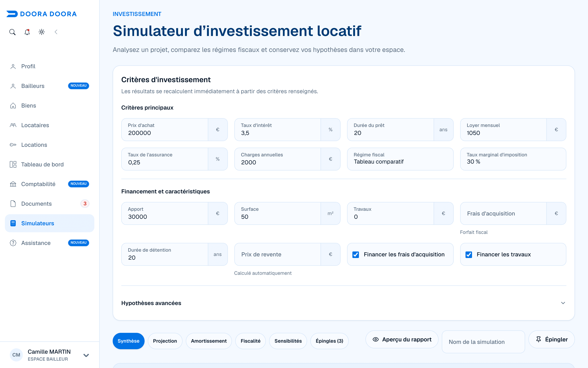
Task: Open Tableau de bord menu entry
Action: tap(50, 165)
